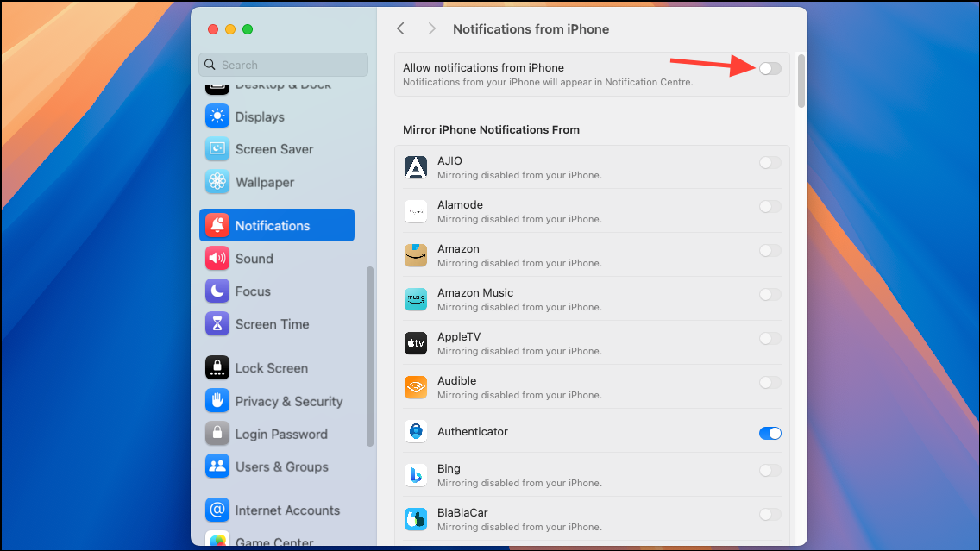The image size is (980, 551).
Task: Click the Lock Screen icon
Action: pyautogui.click(x=217, y=368)
